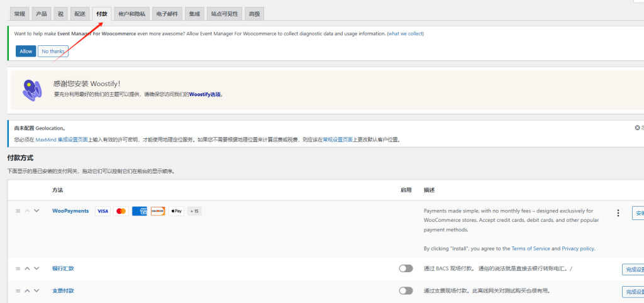
Task: Open the MaxMind 集成设置页面 link
Action: tap(62, 140)
